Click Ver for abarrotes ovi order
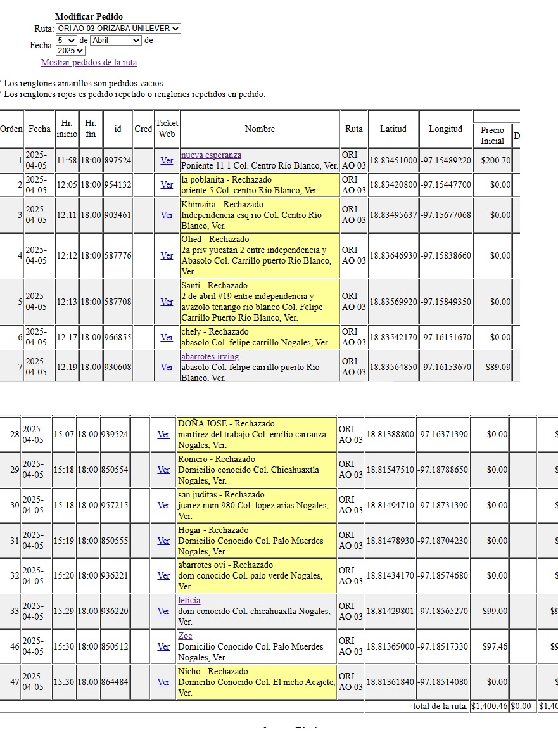The width and height of the screenshot is (558, 756). coord(163,576)
